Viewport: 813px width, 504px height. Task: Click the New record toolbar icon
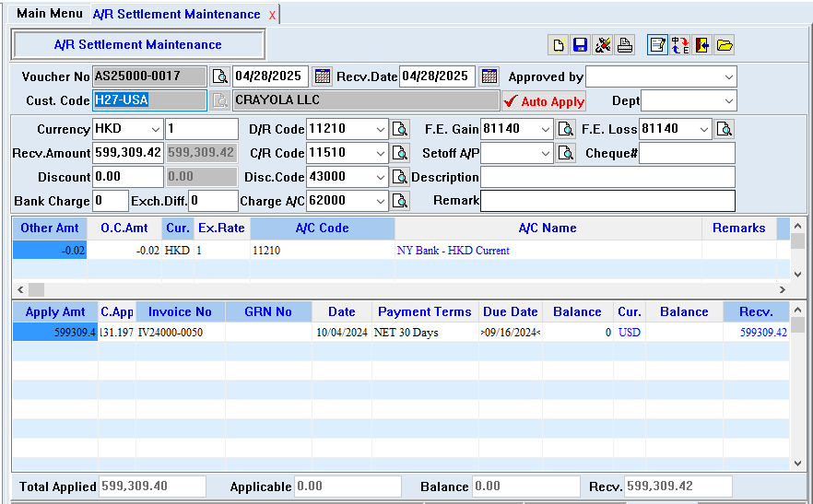[558, 45]
